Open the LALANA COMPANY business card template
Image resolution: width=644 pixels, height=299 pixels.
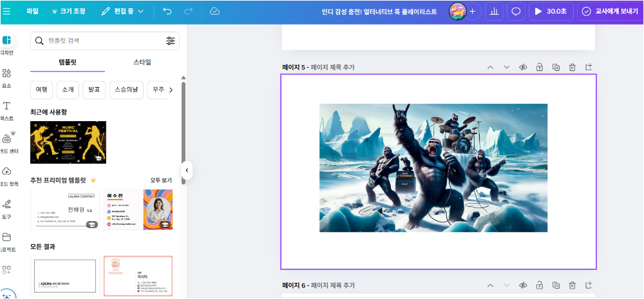pyautogui.click(x=65, y=209)
